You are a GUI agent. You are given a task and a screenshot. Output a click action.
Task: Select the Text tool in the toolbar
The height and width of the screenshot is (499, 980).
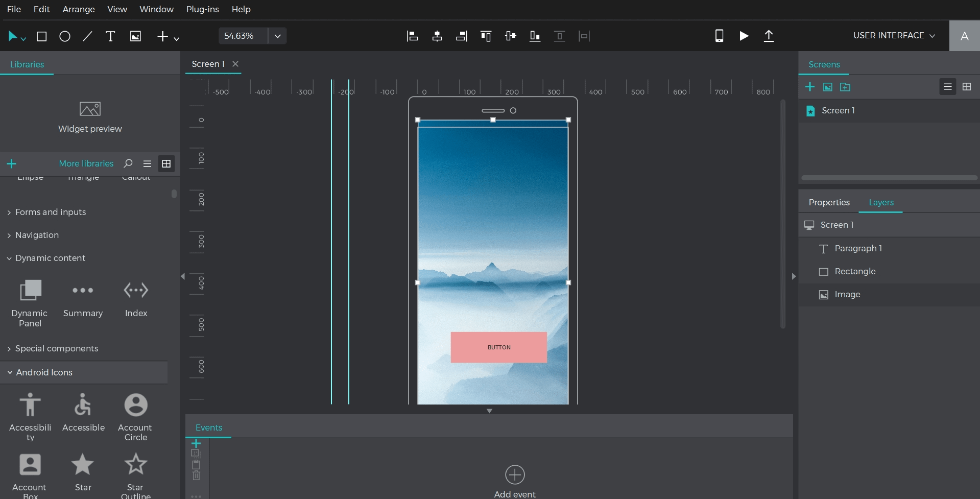tap(110, 36)
